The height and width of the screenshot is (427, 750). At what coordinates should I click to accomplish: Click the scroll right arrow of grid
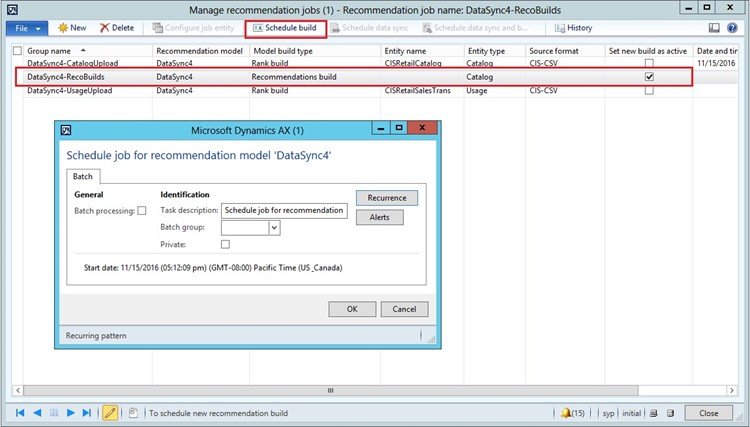tap(732, 390)
